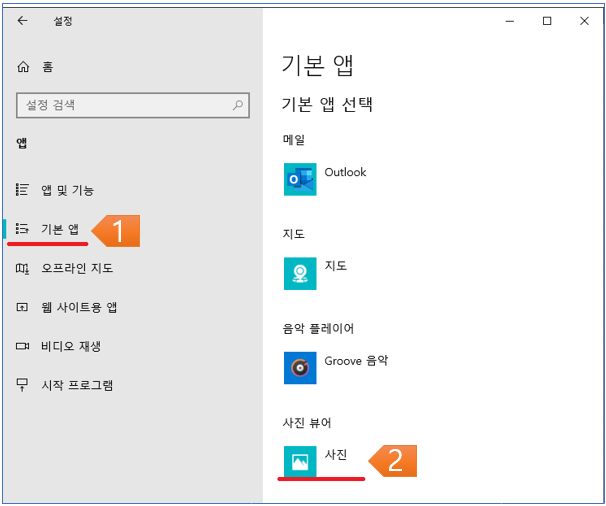Open the 홈 home icon
This screenshot has width=606, height=506.
(x=23, y=67)
